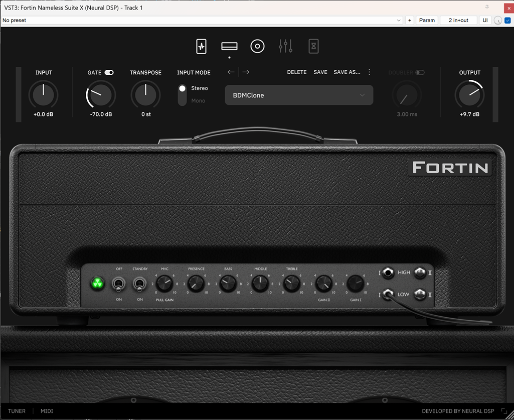Click the PULL GAIN label
Image resolution: width=514 pixels, height=420 pixels.
click(x=164, y=300)
